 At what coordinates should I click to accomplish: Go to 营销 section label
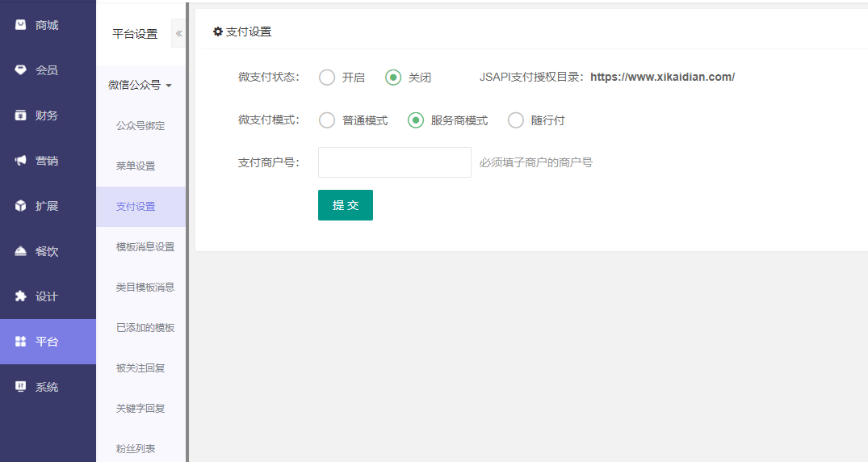47,161
